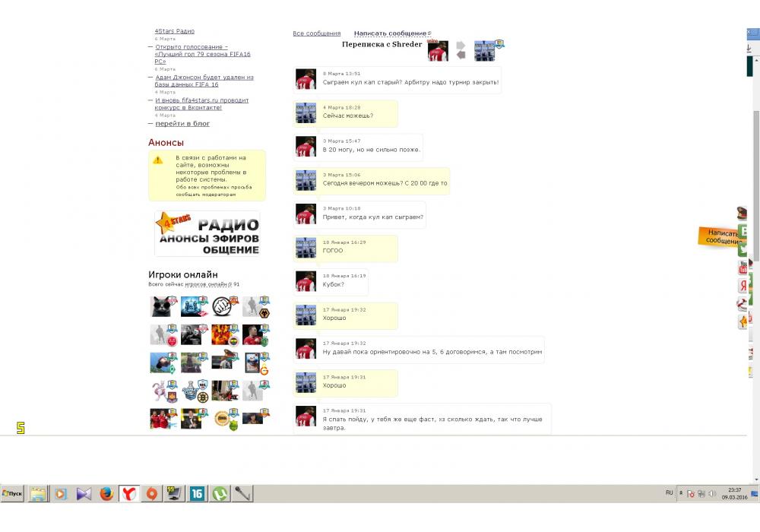Open the Windows Start (Пуск) button

click(12, 493)
